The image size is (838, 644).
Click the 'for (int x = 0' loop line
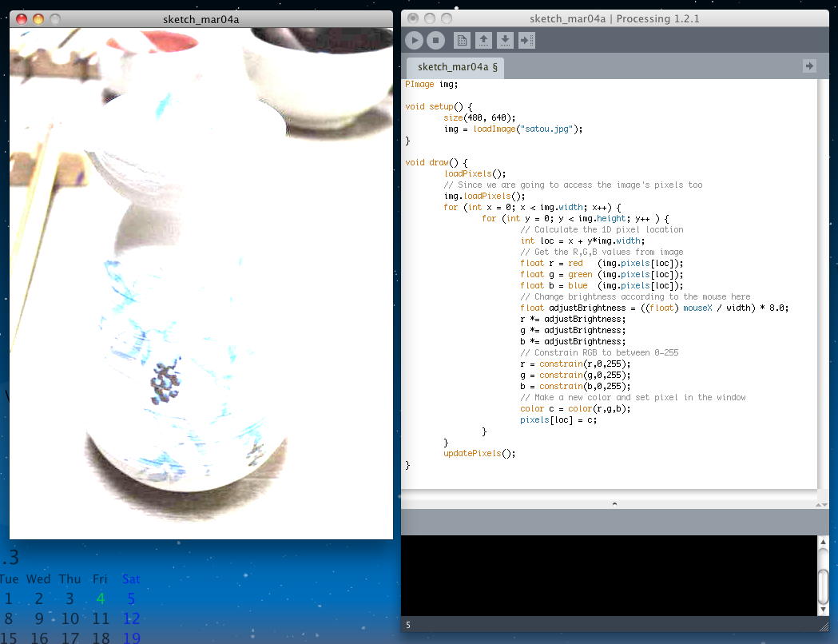(532, 208)
